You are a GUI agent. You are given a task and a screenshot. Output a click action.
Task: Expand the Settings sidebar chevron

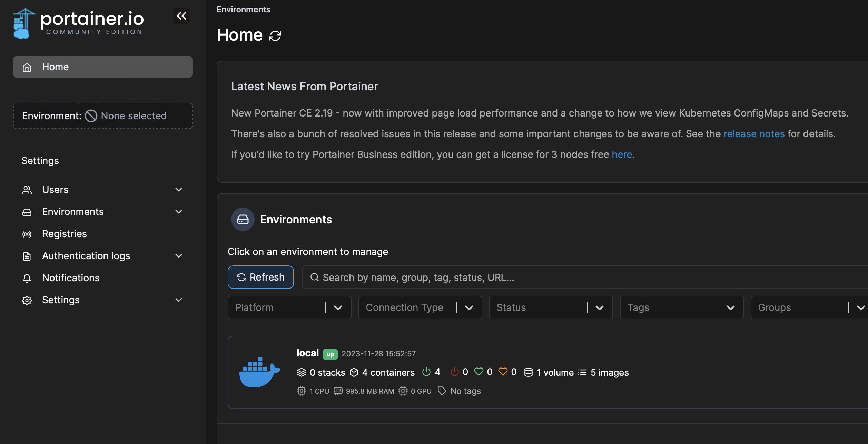click(x=178, y=300)
